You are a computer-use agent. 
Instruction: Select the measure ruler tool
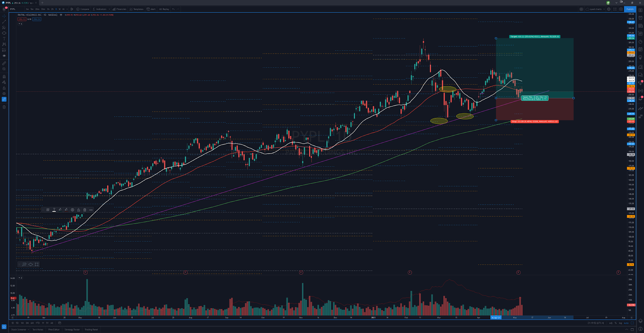click(4, 63)
